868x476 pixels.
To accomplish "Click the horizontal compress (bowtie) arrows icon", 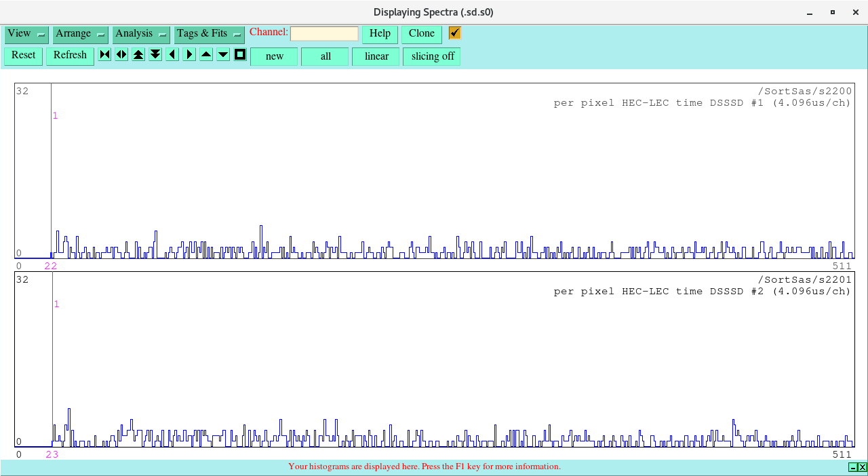I will 104,55.
